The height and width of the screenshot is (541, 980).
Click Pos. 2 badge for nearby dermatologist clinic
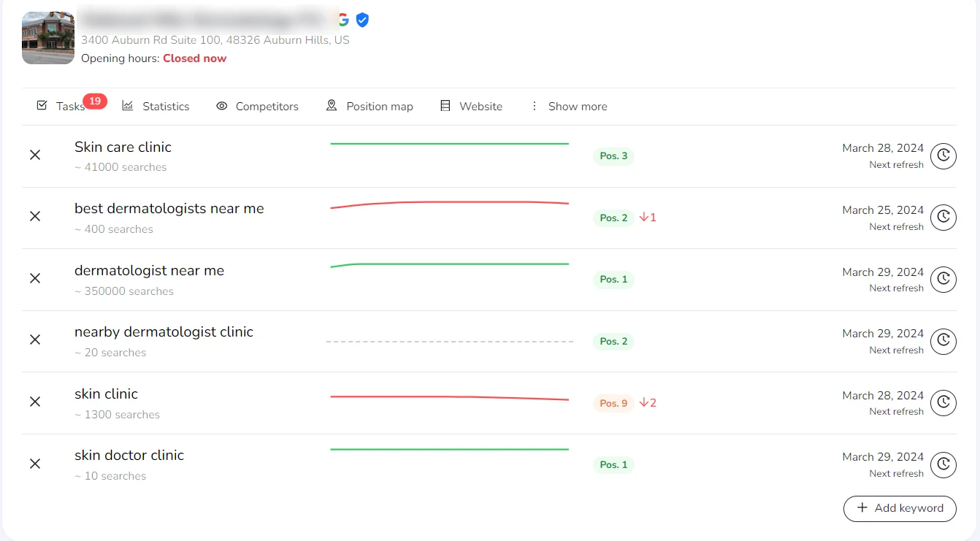click(613, 341)
